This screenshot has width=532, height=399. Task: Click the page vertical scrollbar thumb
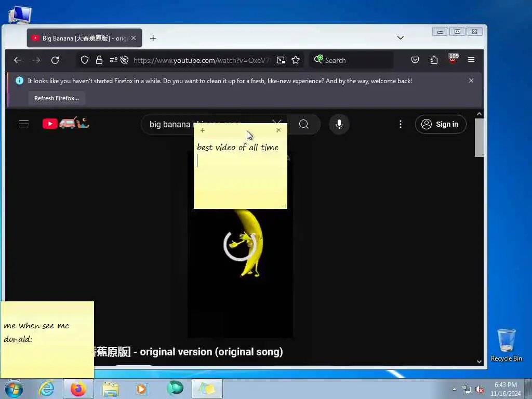tap(479, 137)
